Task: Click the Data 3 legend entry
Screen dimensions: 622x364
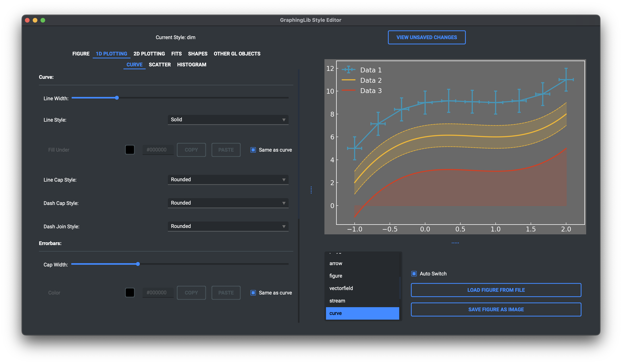Action: 362,91
